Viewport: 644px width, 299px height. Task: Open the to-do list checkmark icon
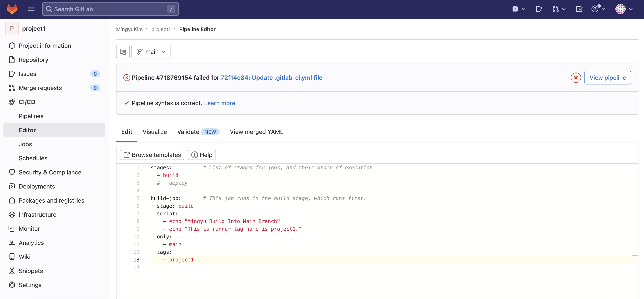pyautogui.click(x=579, y=9)
